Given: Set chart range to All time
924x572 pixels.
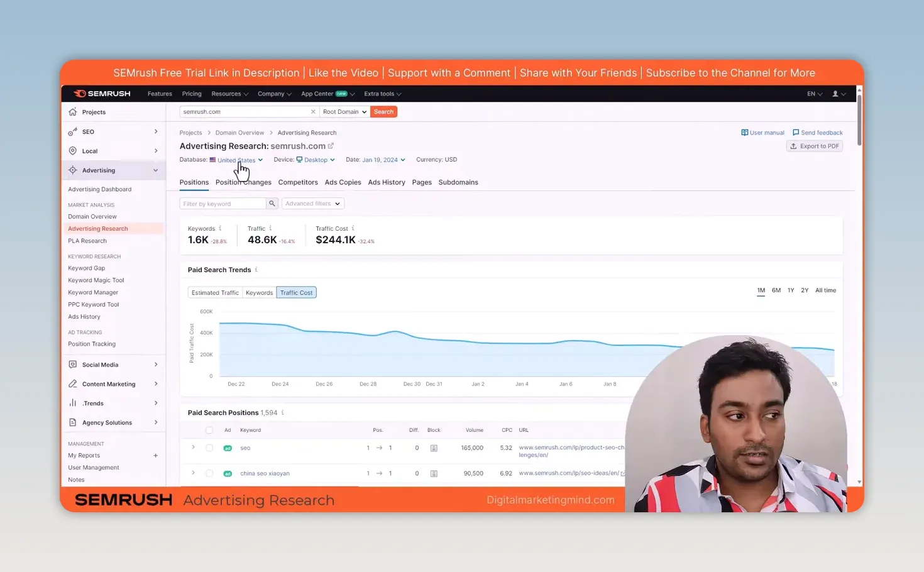Looking at the screenshot, I should point(825,290).
